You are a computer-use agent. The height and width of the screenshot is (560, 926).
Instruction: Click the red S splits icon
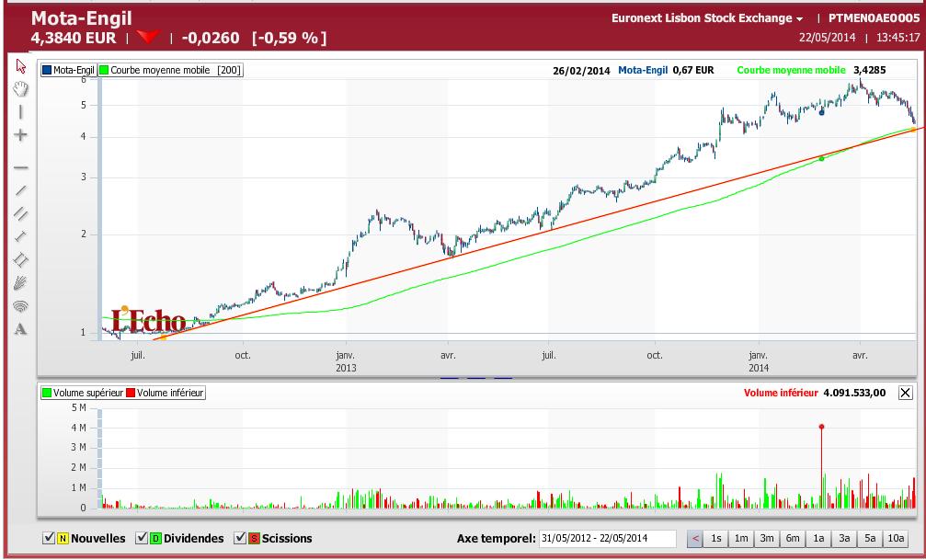[254, 538]
